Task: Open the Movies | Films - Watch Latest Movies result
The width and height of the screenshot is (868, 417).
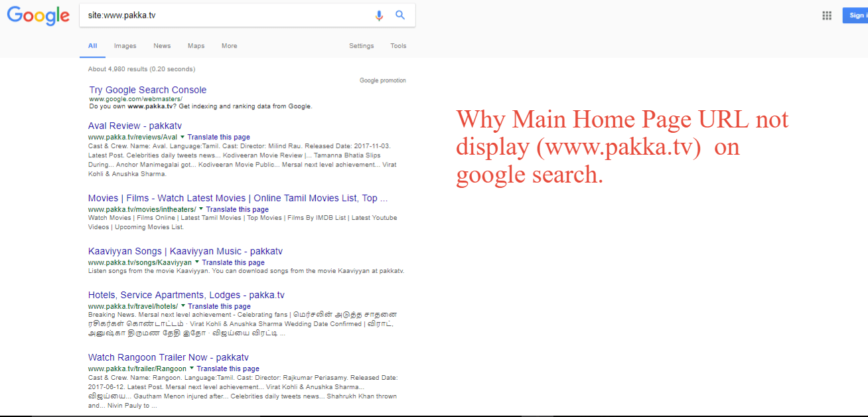Action: pyautogui.click(x=238, y=198)
